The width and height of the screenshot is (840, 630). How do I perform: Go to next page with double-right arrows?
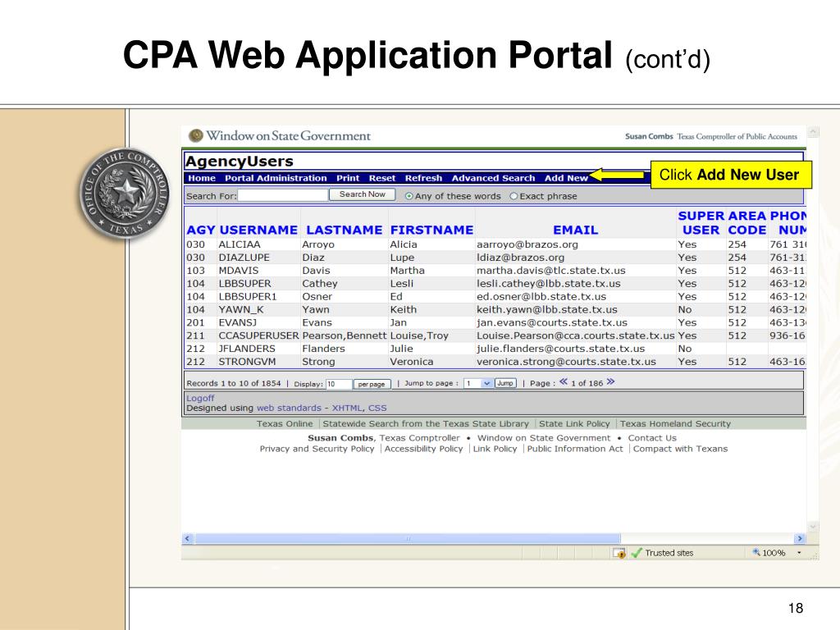tap(610, 382)
